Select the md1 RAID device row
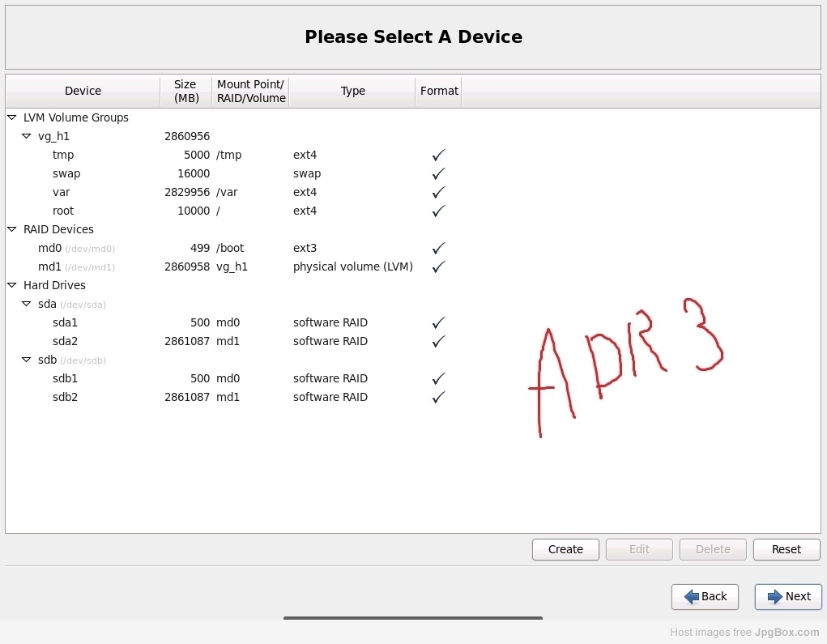This screenshot has width=827, height=644. [x=50, y=267]
